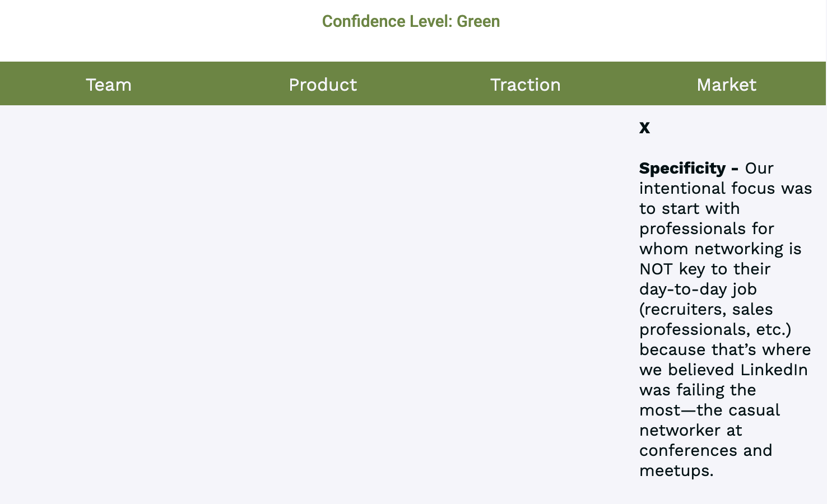This screenshot has height=504, width=827.
Task: Click the phrase "day-to-day job"
Action: coord(698,289)
